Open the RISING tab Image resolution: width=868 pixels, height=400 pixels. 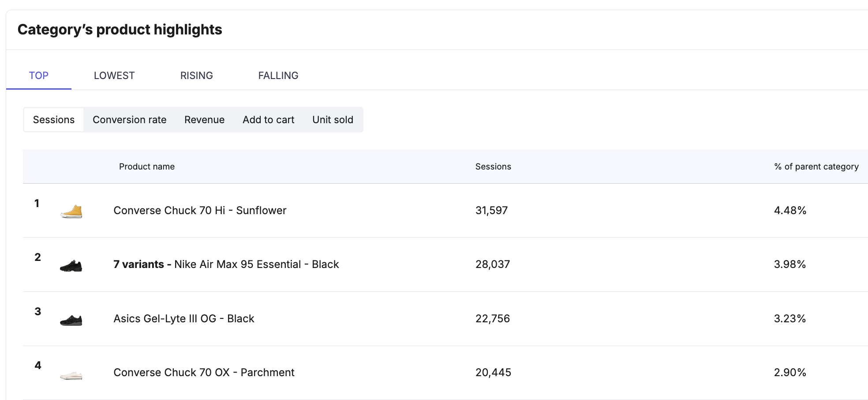coord(197,75)
